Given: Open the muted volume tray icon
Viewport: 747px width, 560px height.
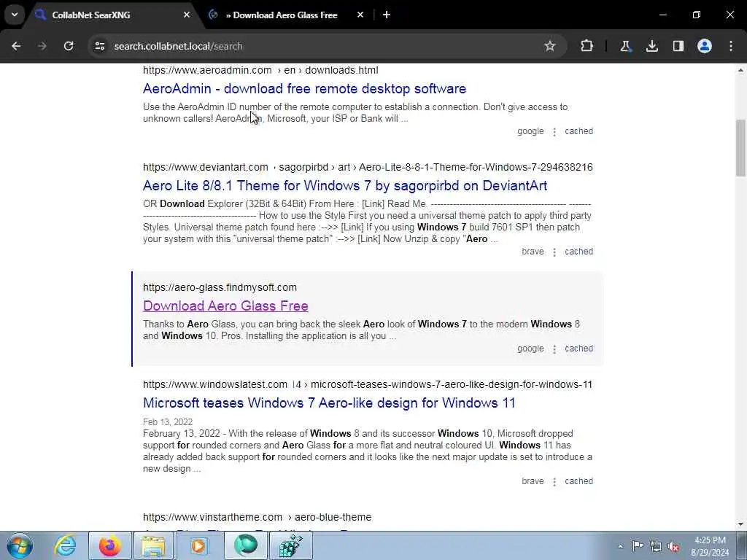Looking at the screenshot, I should [673, 546].
